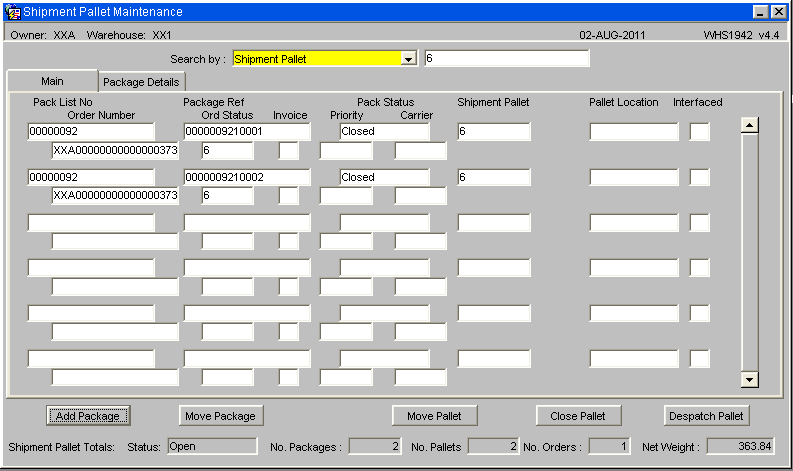Toggle Invoice checkbox for package 0000009210001 row
This screenshot has height=471, width=793.
288,151
